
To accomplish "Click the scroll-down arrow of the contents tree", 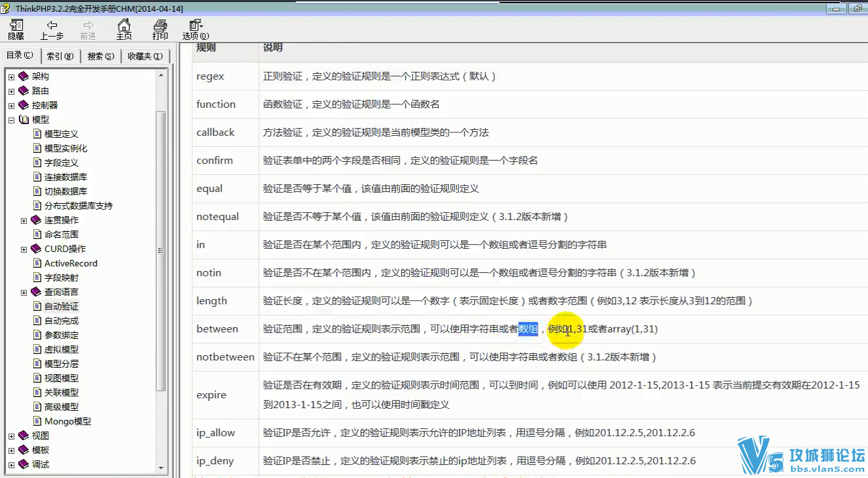I will pyautogui.click(x=161, y=468).
